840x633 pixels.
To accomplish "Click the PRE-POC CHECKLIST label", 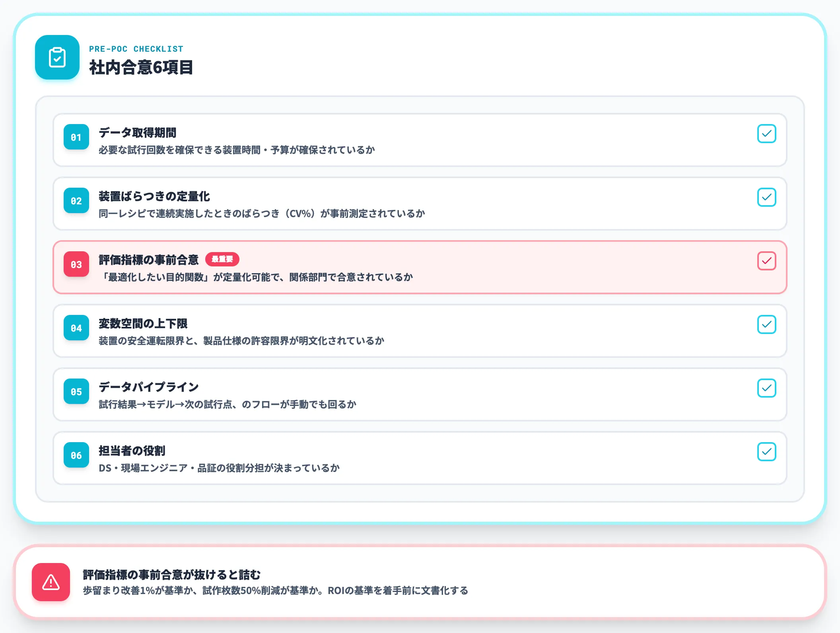I will click(x=136, y=49).
